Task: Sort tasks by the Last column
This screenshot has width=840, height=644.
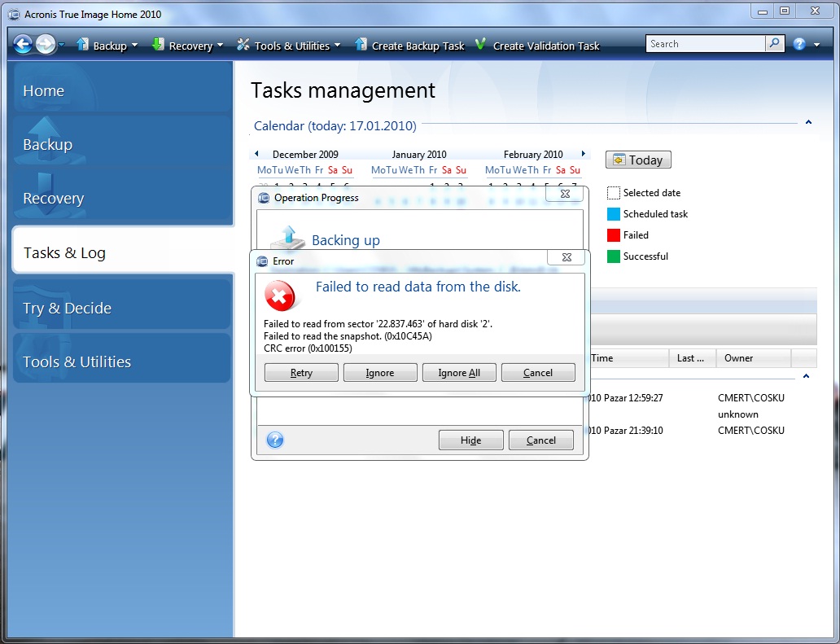Action: tap(693, 358)
